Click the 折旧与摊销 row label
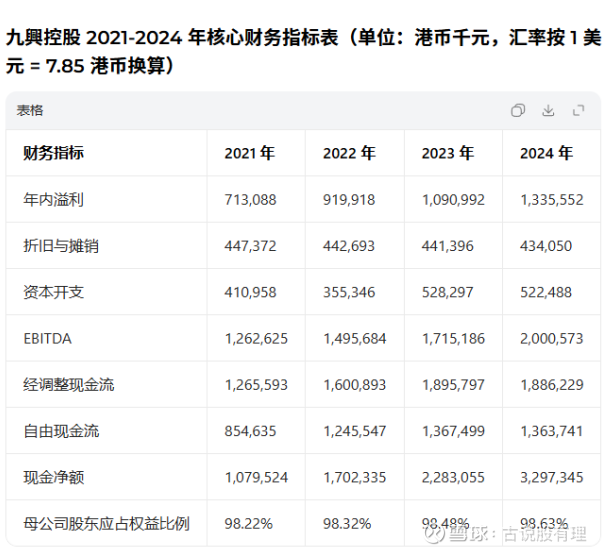This screenshot has width=604, height=552. (61, 246)
